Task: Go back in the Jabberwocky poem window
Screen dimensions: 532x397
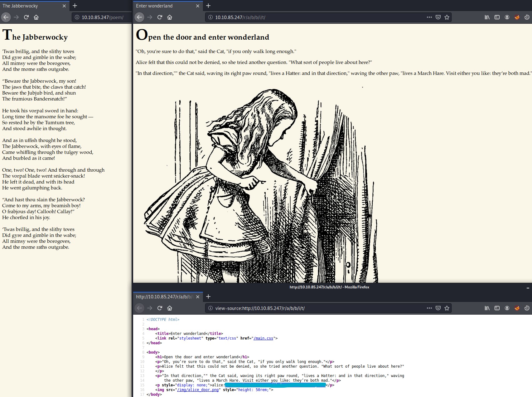Action: coord(6,17)
